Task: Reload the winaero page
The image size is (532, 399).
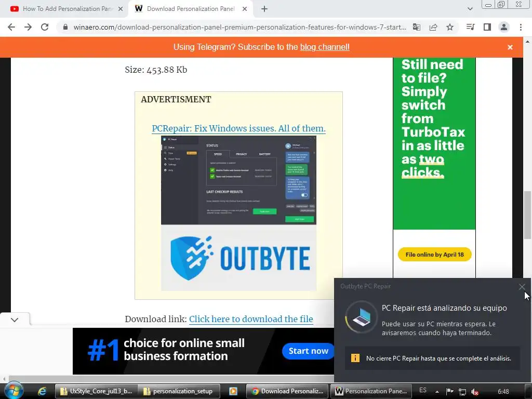Action: [x=45, y=27]
